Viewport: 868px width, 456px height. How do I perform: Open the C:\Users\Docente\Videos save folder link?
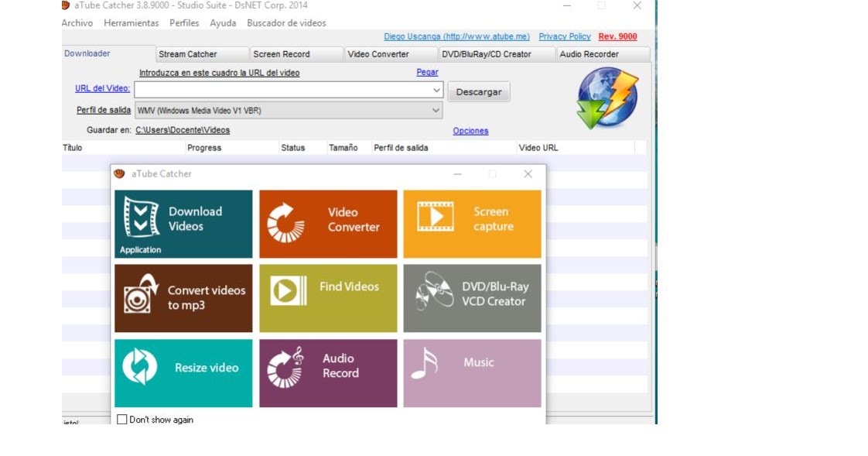183,130
